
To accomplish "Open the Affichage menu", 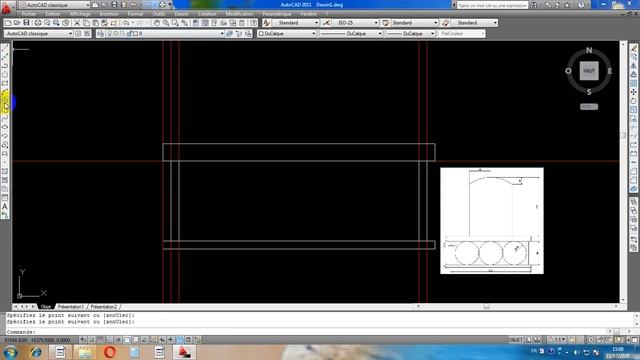I will point(80,14).
